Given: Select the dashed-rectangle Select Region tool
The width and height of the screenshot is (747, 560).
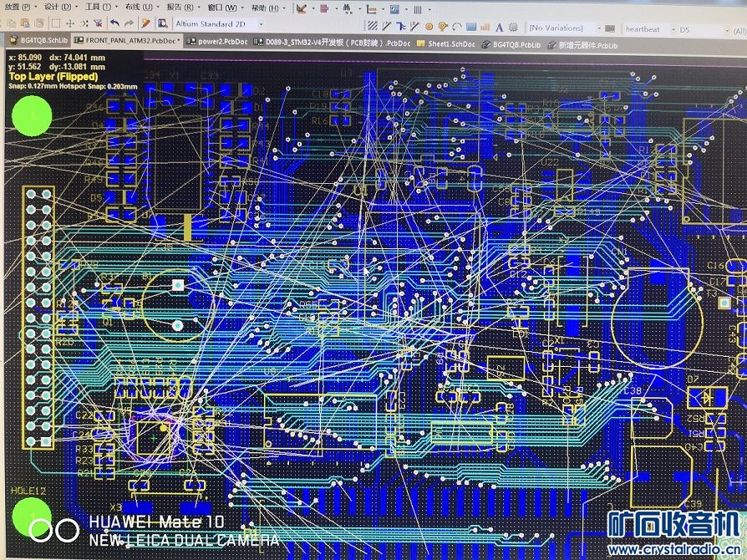Looking at the screenshot, I should 56,23.
